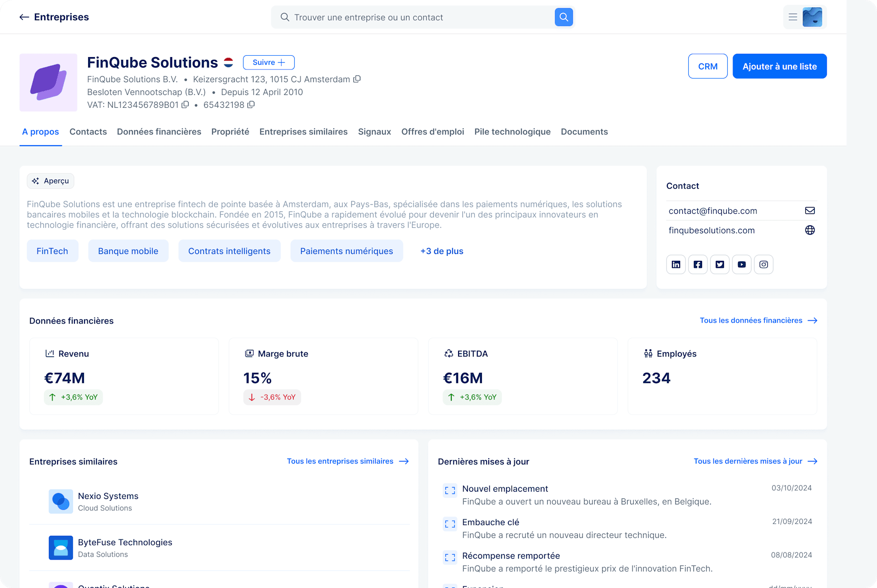877x588 pixels.
Task: Open the Instagram social icon
Action: point(764,265)
